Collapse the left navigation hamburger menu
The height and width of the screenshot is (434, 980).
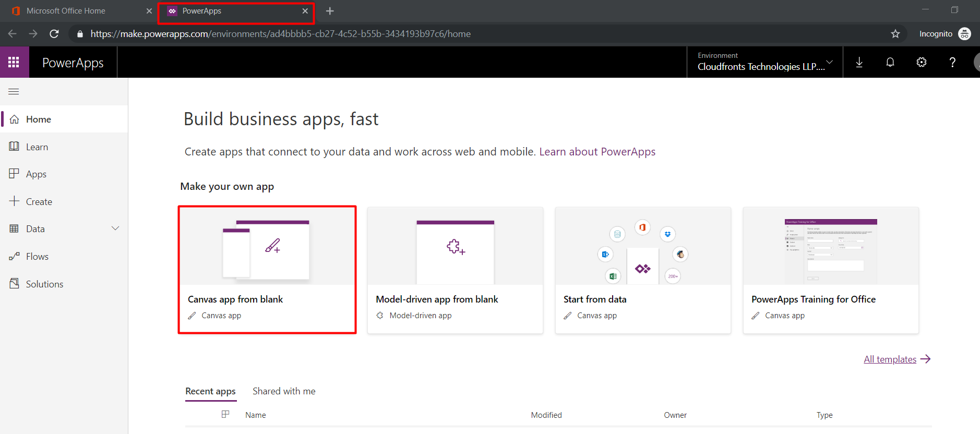pyautogui.click(x=14, y=91)
